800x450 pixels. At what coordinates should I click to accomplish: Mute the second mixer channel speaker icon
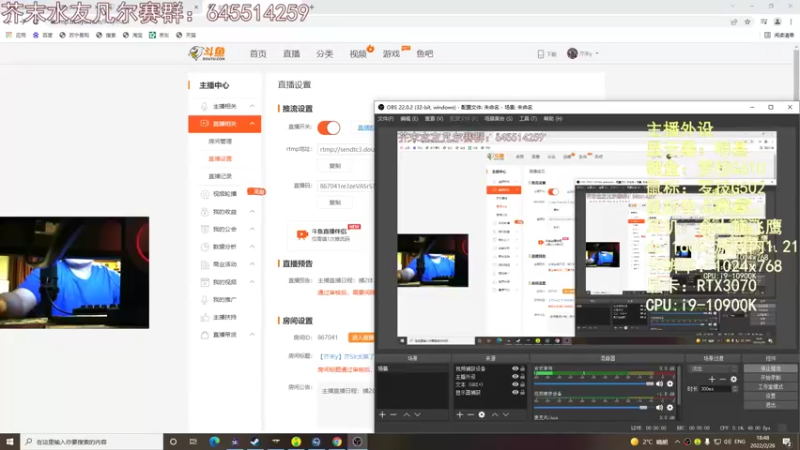pos(659,408)
